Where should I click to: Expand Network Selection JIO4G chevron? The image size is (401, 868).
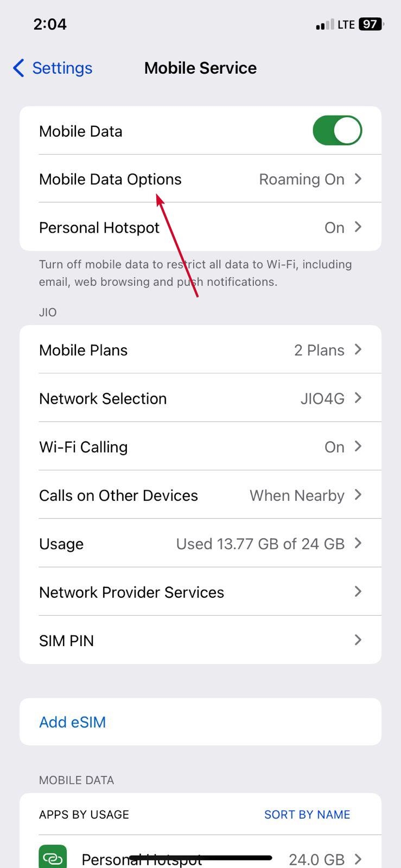point(358,398)
